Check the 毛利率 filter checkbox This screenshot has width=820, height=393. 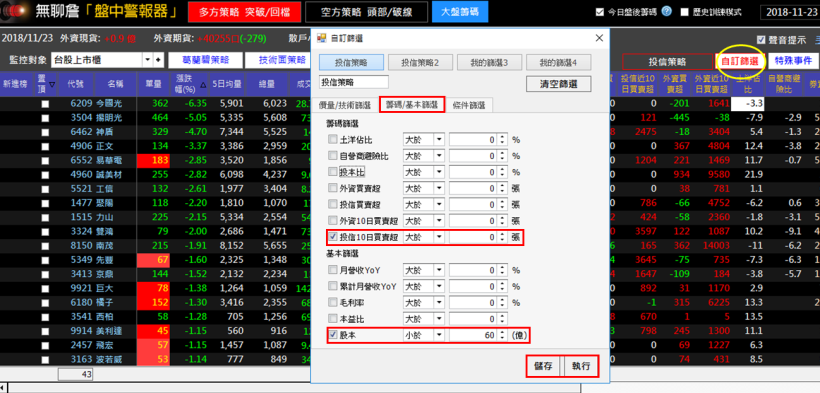[x=333, y=302]
